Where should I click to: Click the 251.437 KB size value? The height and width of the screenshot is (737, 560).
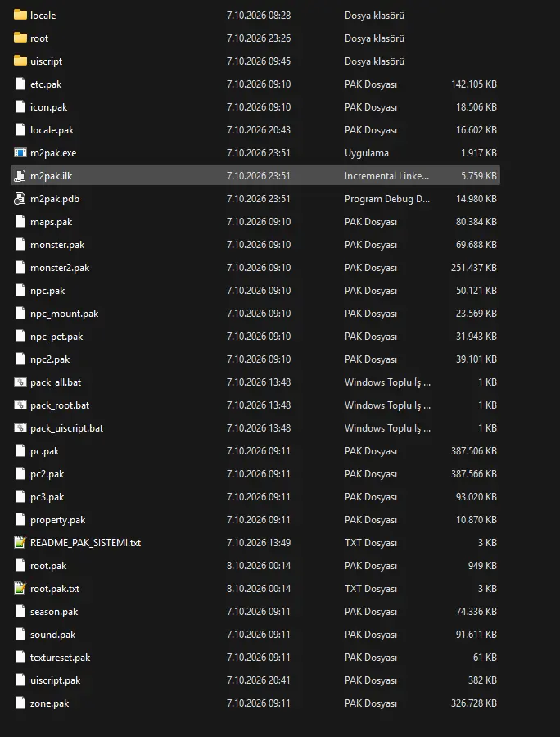tap(474, 268)
